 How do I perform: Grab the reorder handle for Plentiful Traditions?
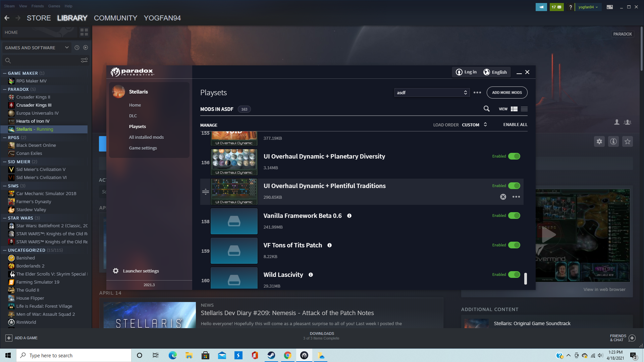(206, 192)
